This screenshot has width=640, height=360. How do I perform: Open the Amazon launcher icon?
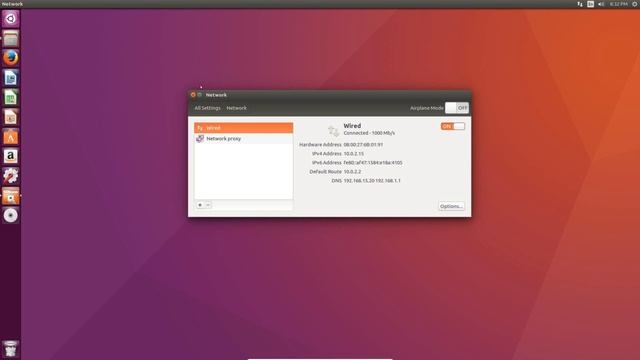tap(11, 156)
